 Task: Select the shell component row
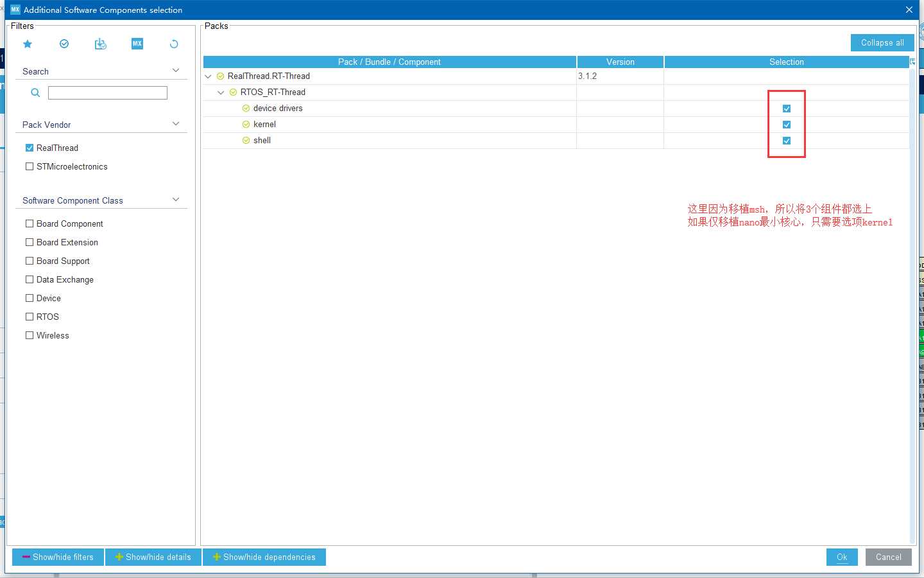(x=556, y=141)
